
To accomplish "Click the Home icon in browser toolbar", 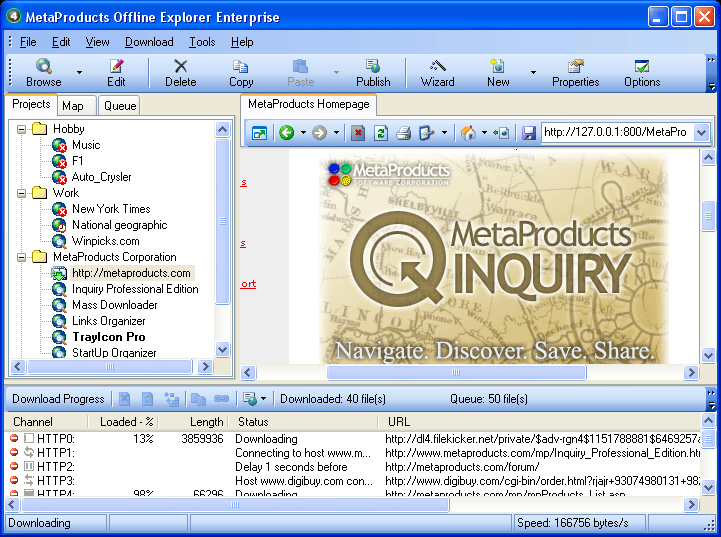I will click(x=468, y=133).
